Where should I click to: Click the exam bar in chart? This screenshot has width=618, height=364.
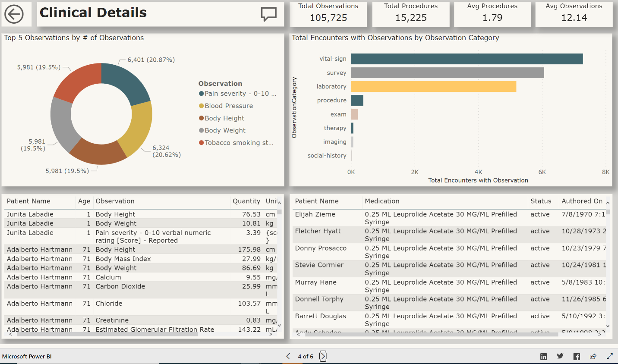coord(354,114)
